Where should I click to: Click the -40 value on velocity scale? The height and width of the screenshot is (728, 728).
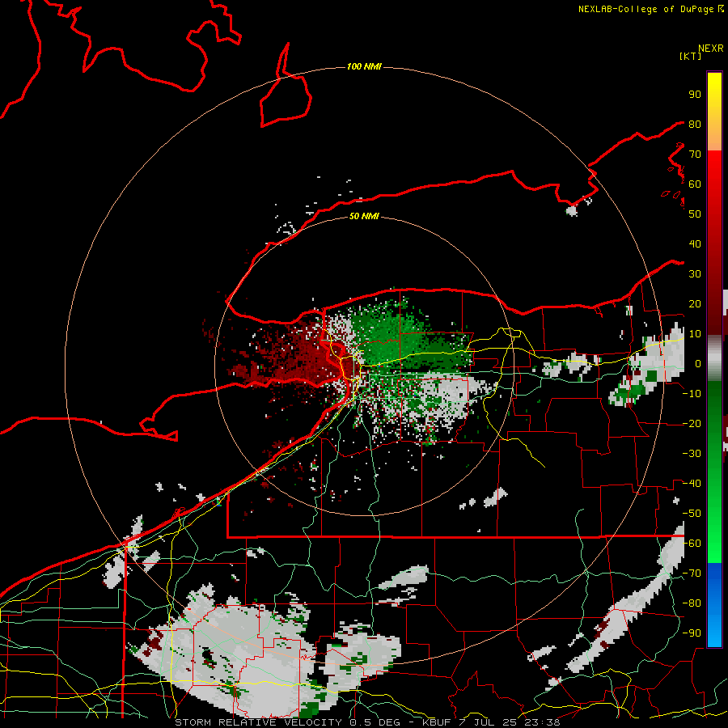[692, 484]
